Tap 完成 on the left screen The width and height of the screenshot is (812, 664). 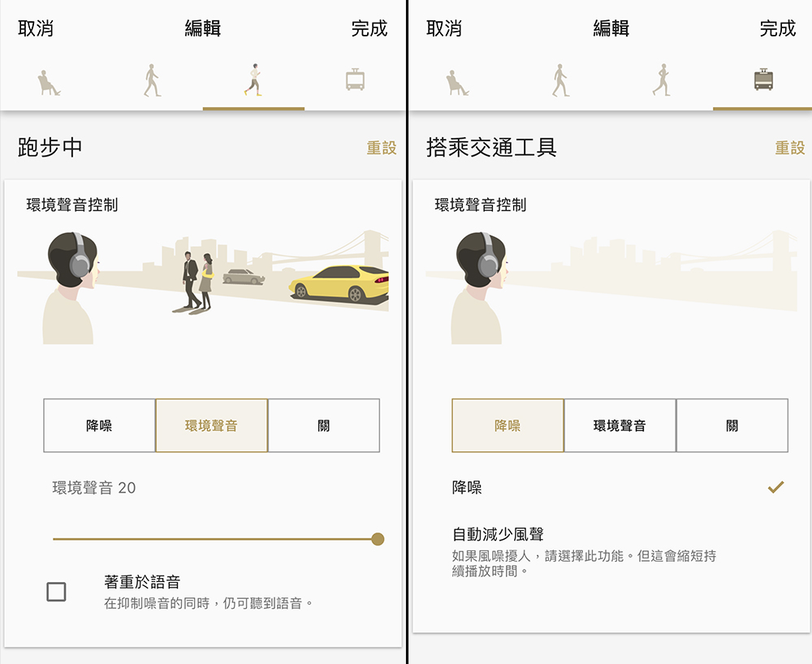(369, 28)
